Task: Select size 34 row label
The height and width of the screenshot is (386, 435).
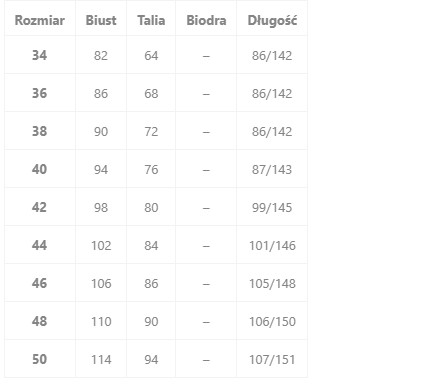Action: [x=39, y=55]
